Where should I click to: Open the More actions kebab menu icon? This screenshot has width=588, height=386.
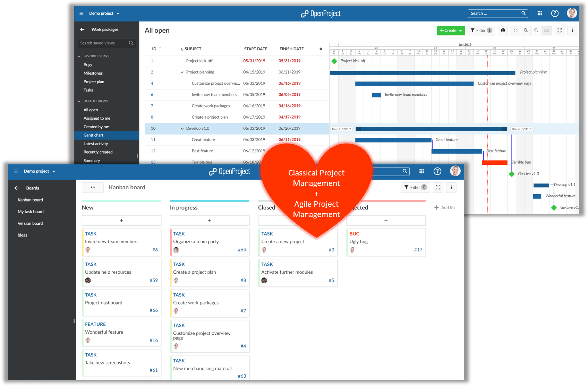[x=572, y=31]
